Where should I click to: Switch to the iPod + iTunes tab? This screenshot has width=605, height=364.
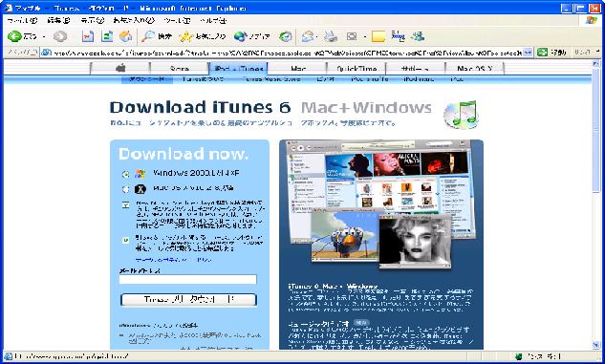pos(238,68)
